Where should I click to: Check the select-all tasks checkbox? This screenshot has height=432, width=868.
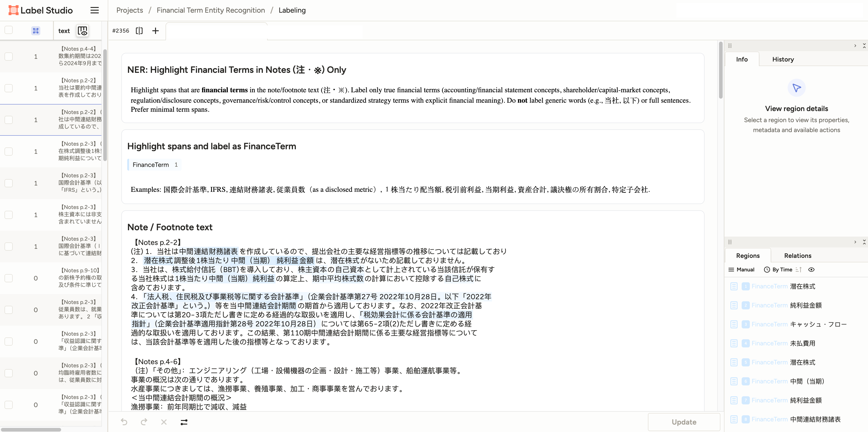(9, 30)
